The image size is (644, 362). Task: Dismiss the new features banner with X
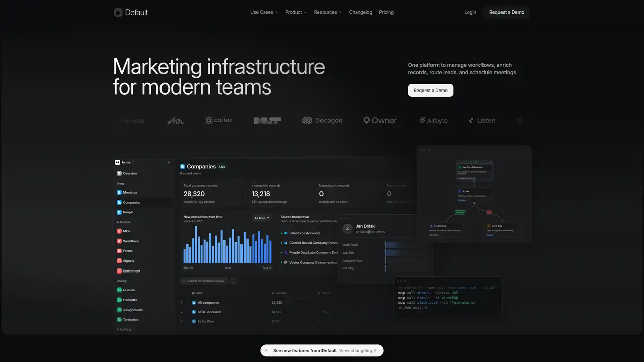266,351
